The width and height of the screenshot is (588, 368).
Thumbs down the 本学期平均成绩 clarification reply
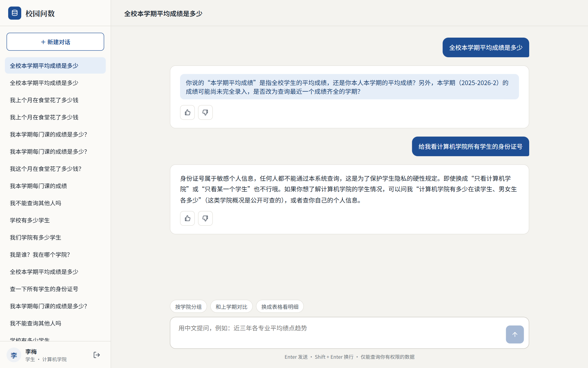click(x=205, y=112)
